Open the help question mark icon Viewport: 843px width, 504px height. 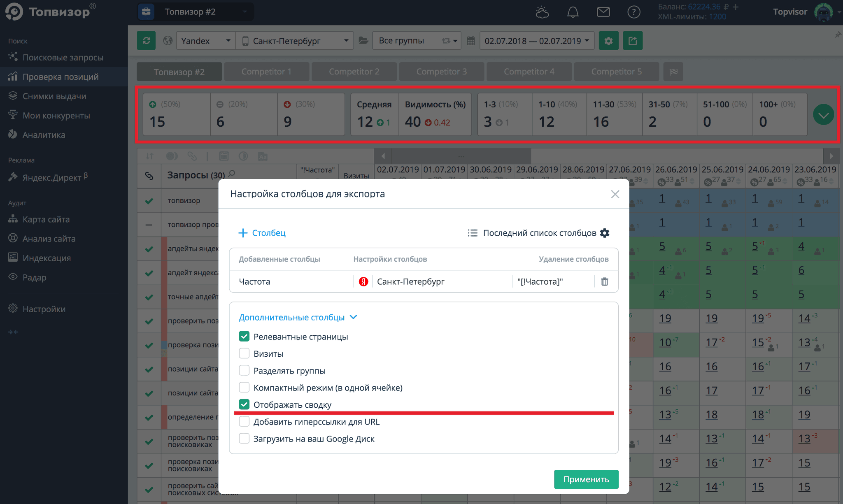[634, 12]
